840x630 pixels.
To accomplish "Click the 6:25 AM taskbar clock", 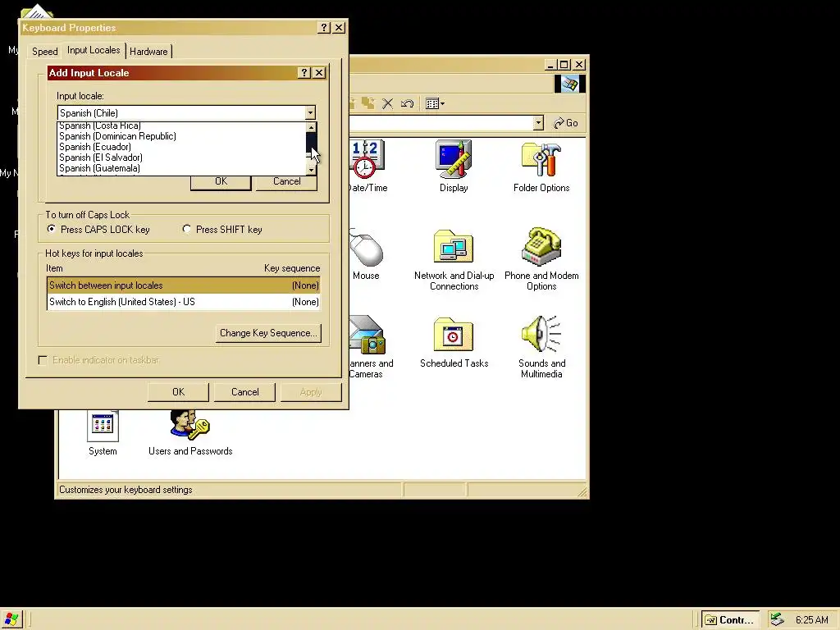I will (x=811, y=620).
